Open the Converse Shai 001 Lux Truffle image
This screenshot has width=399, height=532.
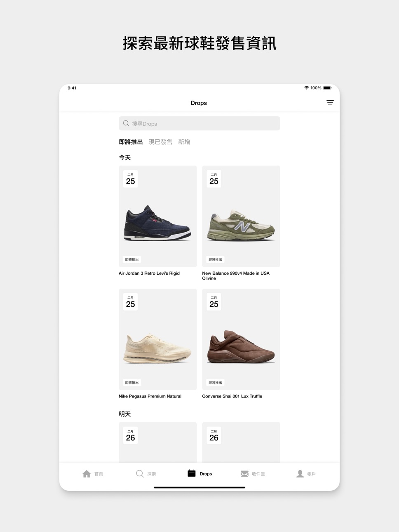coord(241,347)
